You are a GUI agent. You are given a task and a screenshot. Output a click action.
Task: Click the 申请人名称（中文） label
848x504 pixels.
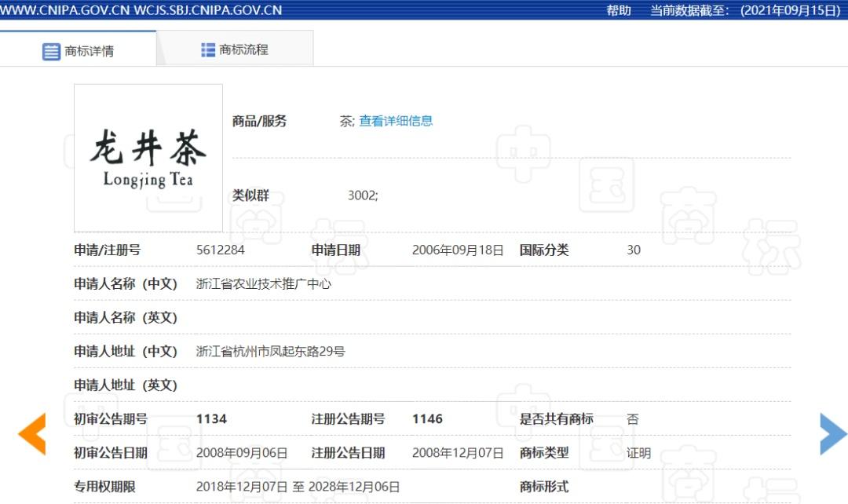coord(126,284)
